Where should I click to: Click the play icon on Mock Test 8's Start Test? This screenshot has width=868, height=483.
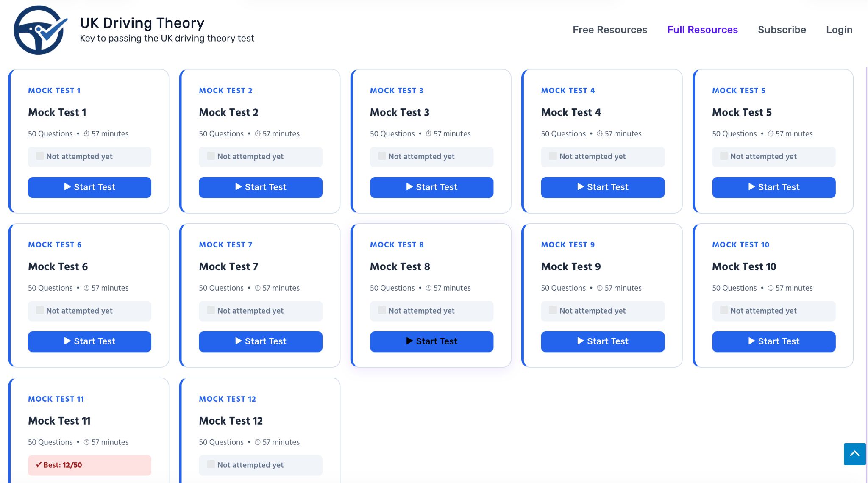coord(409,341)
